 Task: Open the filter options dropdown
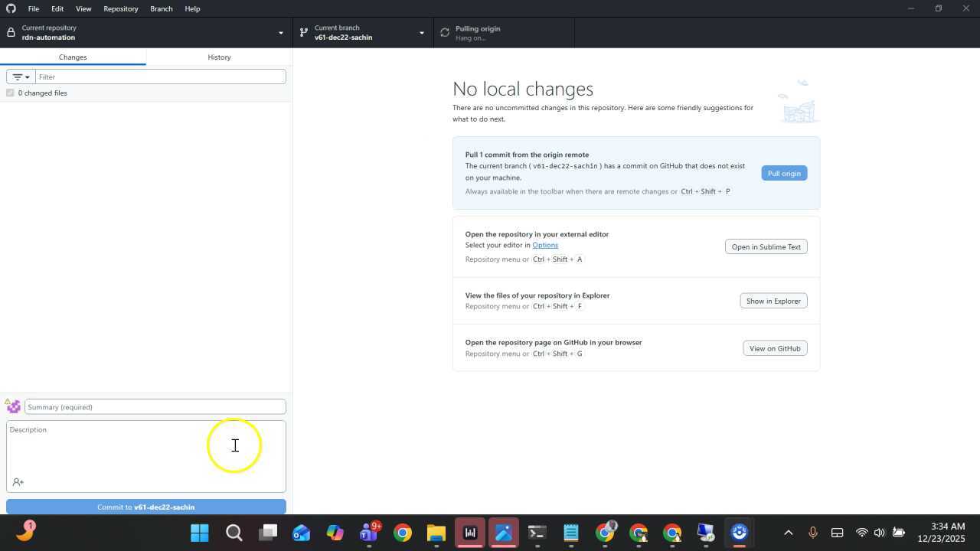click(21, 77)
